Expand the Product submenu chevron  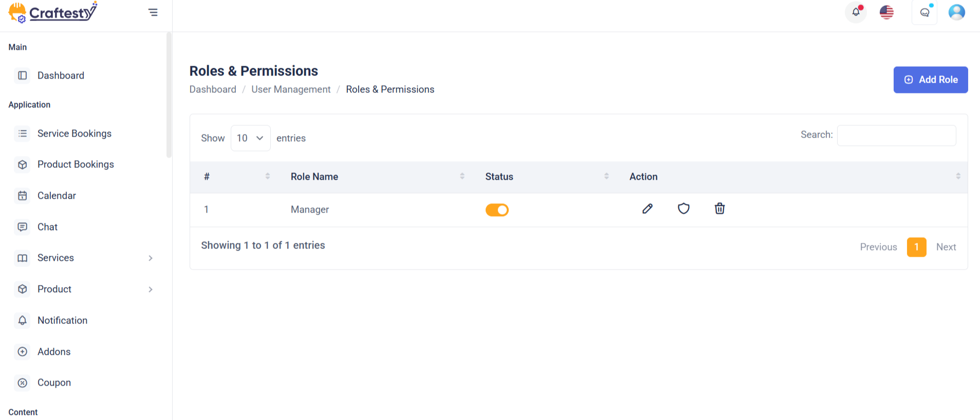tap(151, 289)
